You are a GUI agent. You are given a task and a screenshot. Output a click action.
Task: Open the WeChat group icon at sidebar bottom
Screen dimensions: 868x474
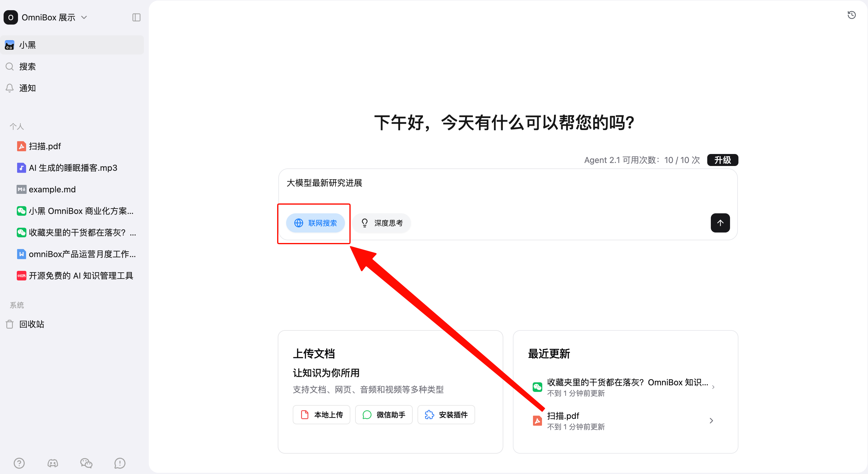[86, 463]
